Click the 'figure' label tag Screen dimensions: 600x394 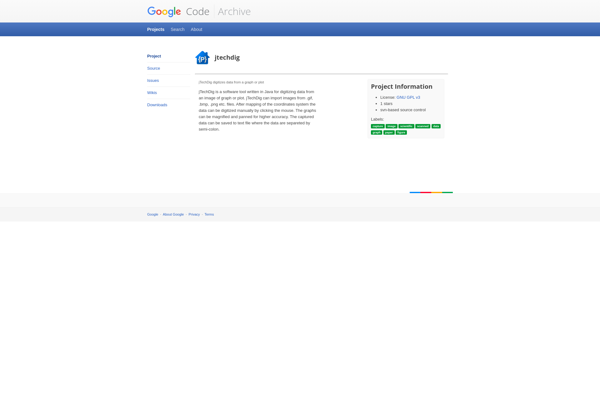coord(401,132)
